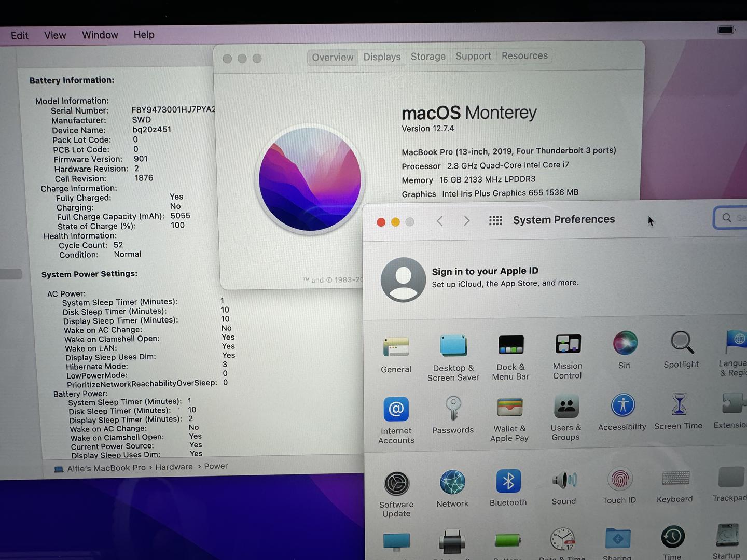Open Extensions preferences pane
The width and height of the screenshot is (747, 560).
[731, 410]
